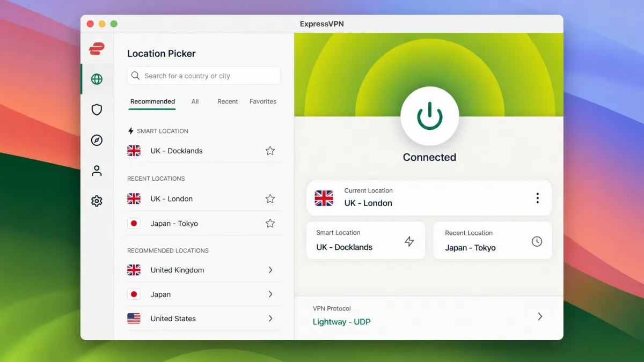Click UK flag beside UK - Docklands
644x362 pixels.
(134, 151)
